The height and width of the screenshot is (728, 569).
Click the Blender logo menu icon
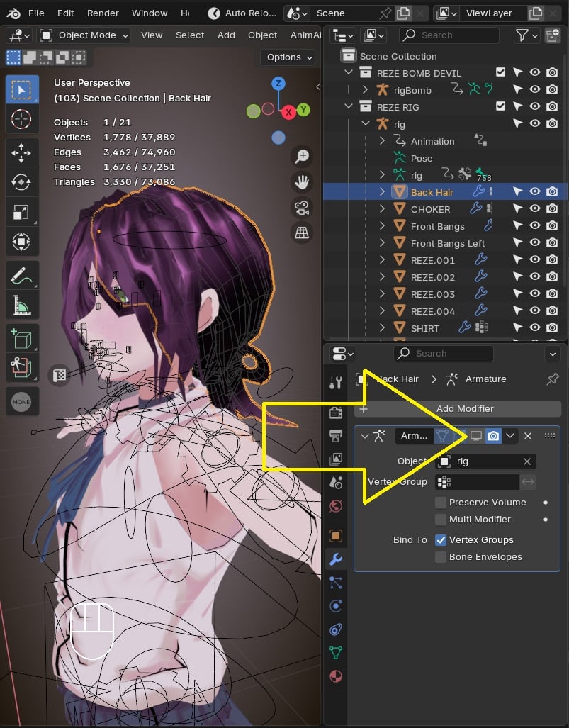pos(13,13)
